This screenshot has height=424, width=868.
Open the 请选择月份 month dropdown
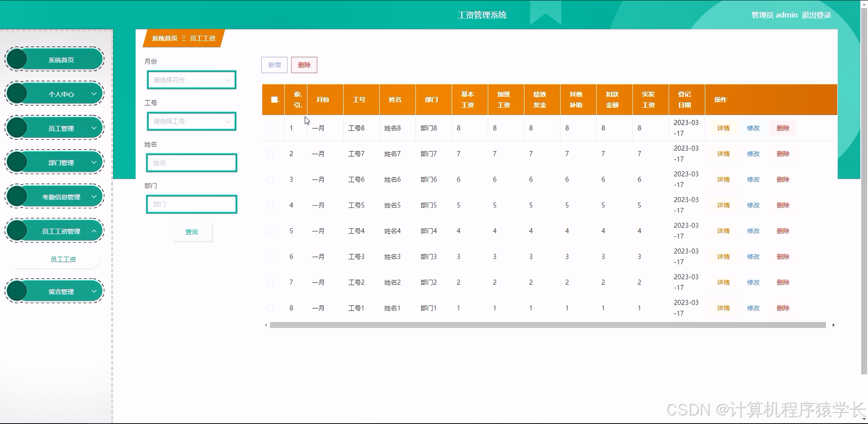[192, 80]
